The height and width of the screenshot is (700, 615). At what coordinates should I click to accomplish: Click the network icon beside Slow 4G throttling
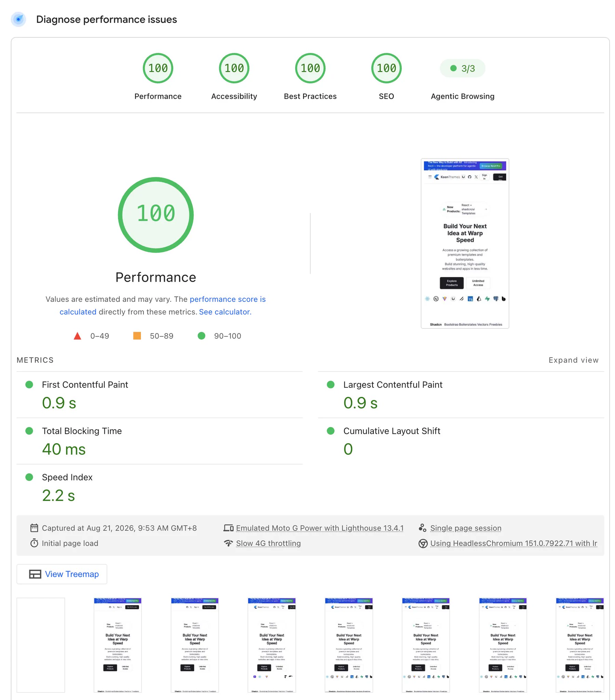(228, 543)
